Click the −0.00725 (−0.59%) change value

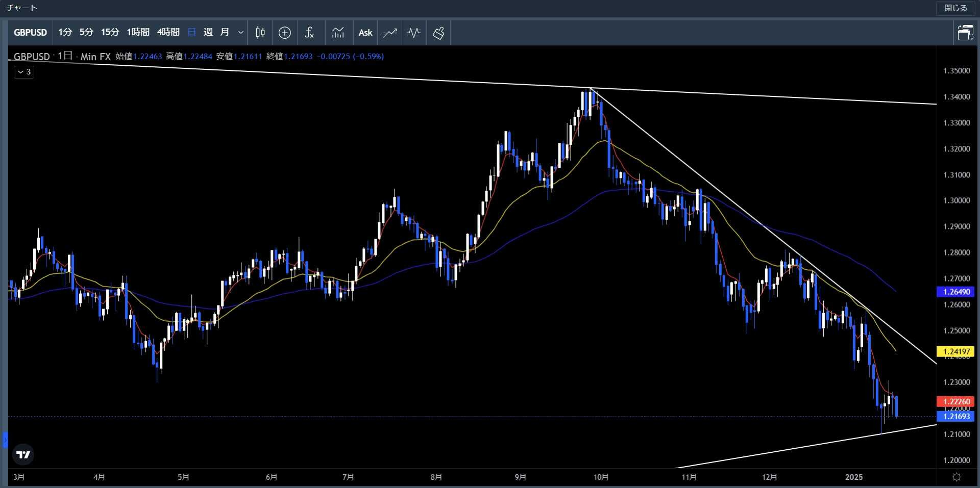tap(350, 57)
